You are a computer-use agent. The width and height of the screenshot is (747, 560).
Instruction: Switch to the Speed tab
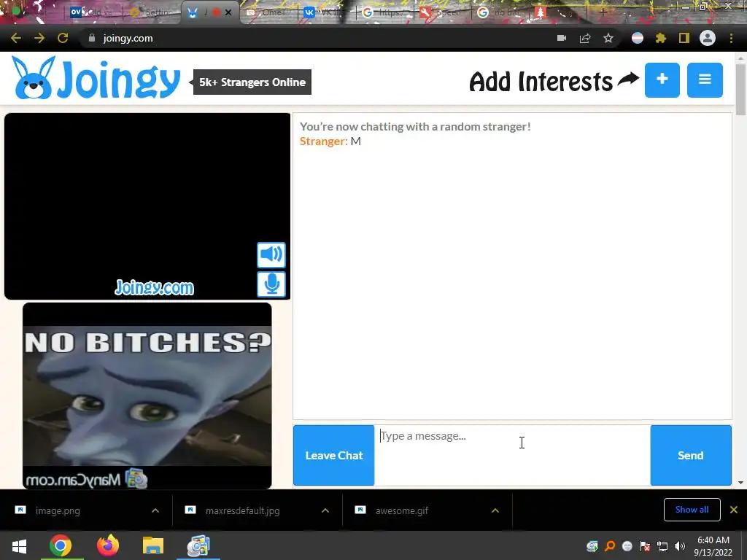(x=442, y=12)
